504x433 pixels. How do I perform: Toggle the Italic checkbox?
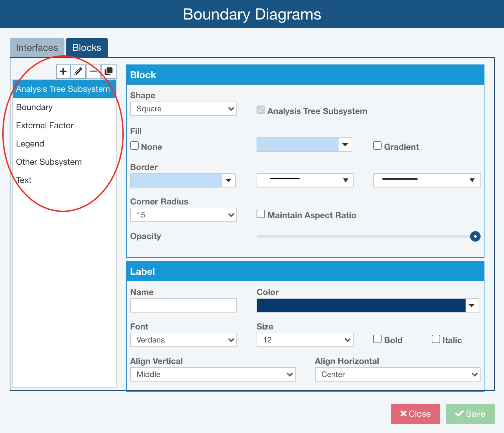(436, 339)
